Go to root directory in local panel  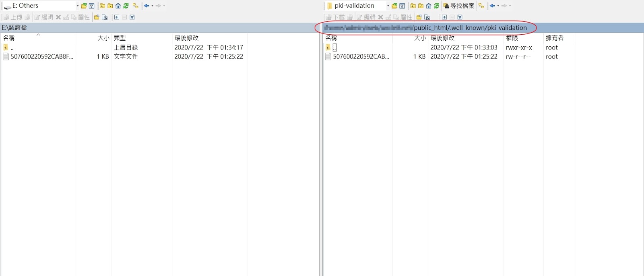(x=110, y=6)
